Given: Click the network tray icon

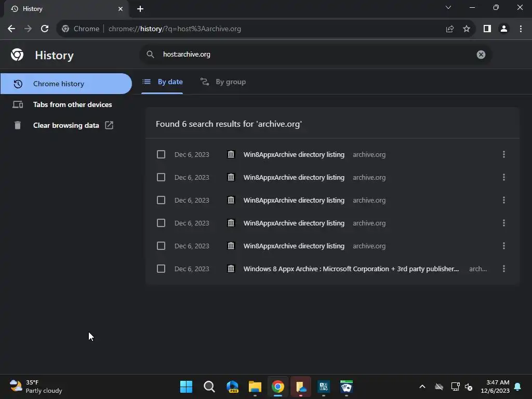Looking at the screenshot, I should [x=455, y=387].
